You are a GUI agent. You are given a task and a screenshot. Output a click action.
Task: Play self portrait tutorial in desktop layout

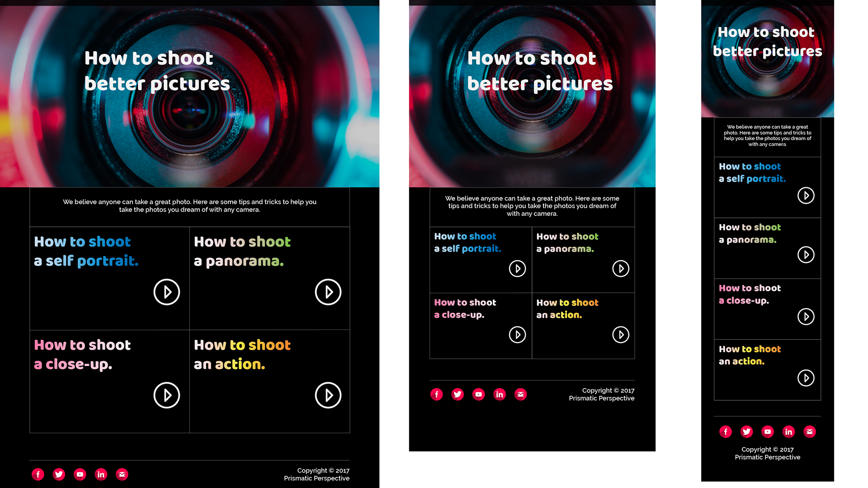tap(167, 292)
